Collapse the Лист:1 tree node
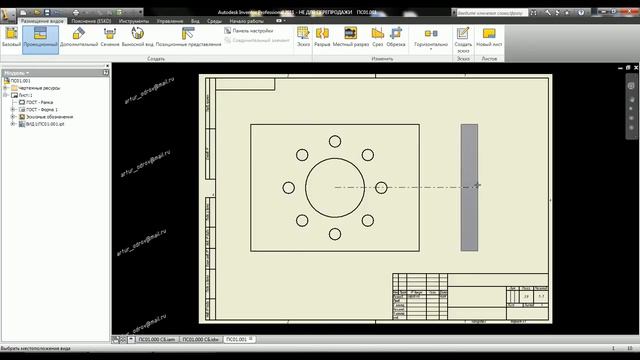 6,95
